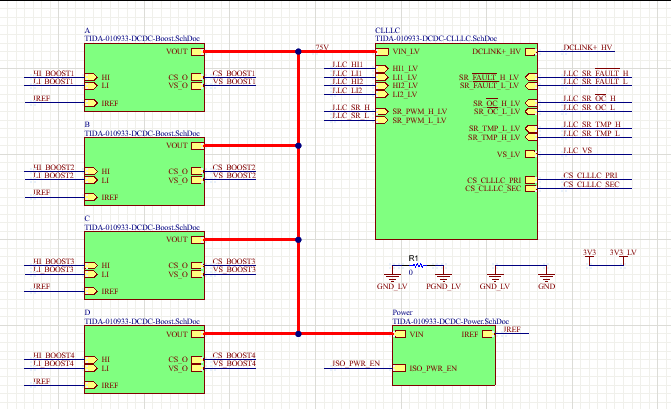
Task: Click the ISO_PWR_EN net label on wire
Action: (x=356, y=363)
